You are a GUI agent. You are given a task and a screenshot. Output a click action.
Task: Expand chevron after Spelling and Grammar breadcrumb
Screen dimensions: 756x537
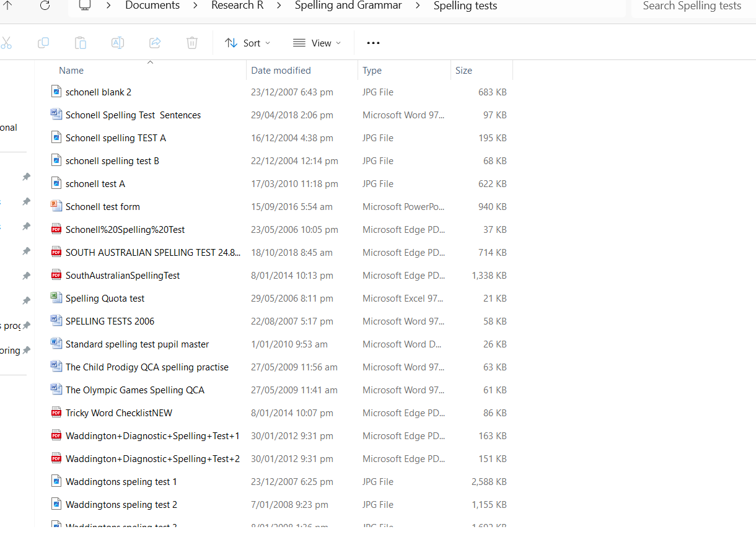click(418, 6)
